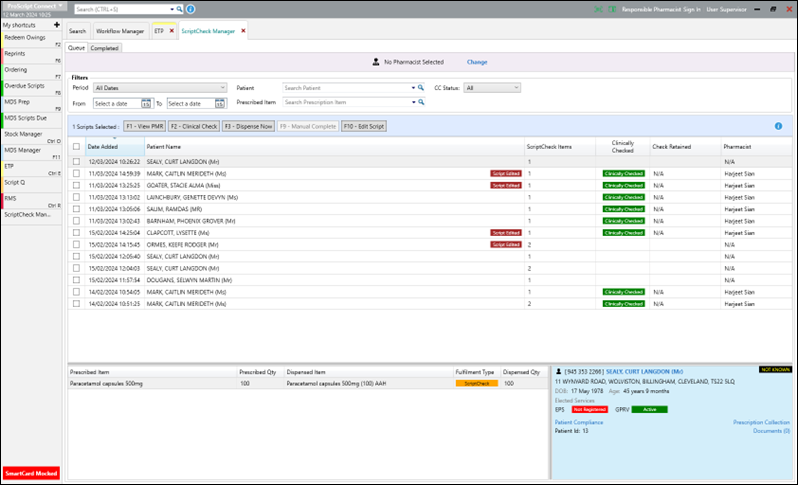Click Responsible Pharmacist Sign In
Screen dimensions: 798x485
point(661,9)
